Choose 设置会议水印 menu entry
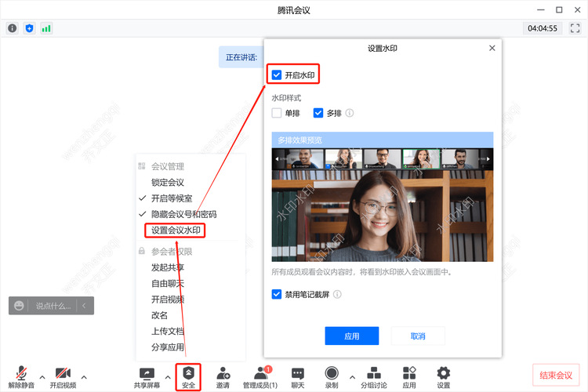 pos(176,230)
